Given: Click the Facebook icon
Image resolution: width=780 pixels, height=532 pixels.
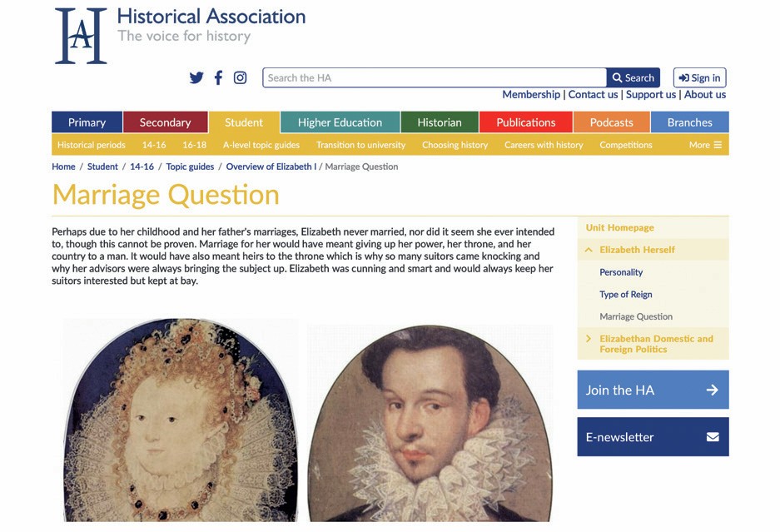Looking at the screenshot, I should click(x=218, y=77).
